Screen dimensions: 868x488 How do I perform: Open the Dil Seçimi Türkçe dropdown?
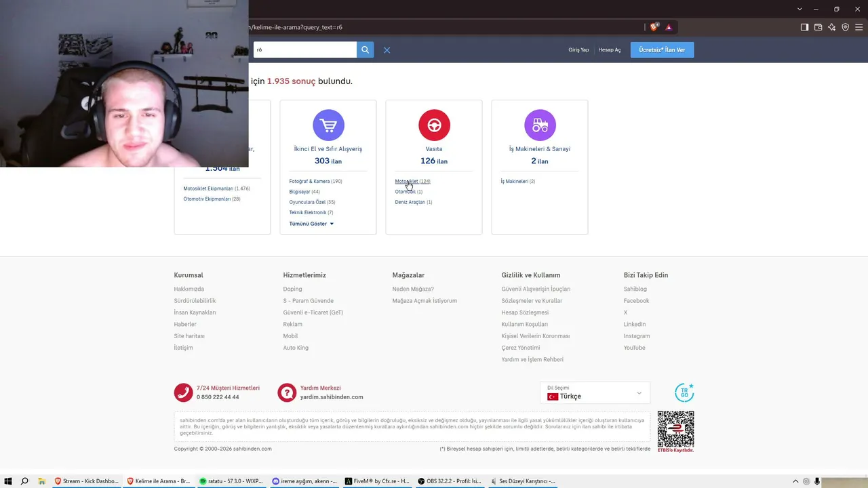pos(595,392)
